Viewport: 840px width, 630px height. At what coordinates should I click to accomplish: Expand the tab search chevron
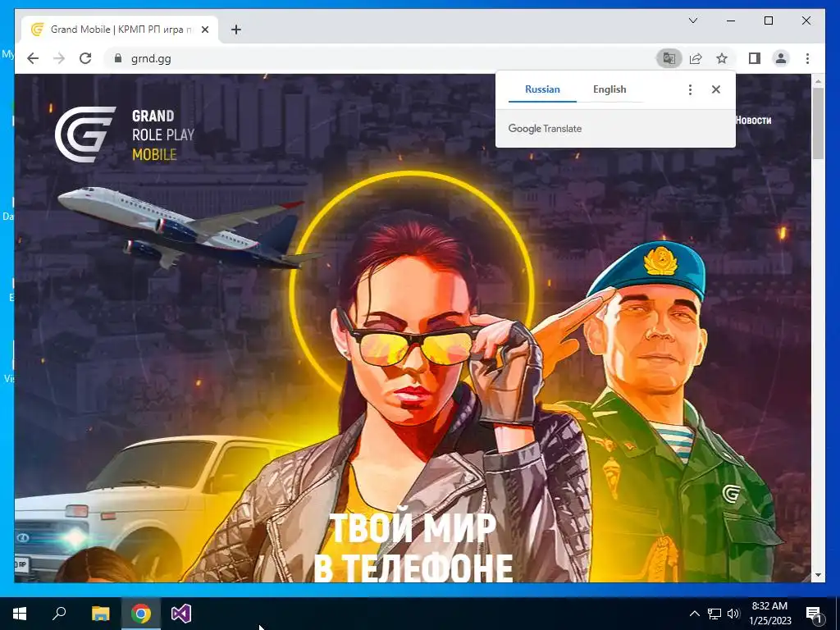point(692,21)
